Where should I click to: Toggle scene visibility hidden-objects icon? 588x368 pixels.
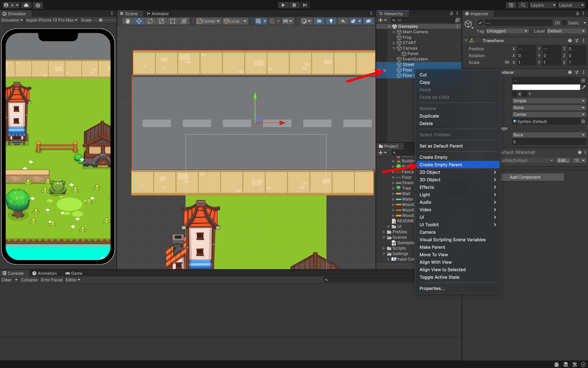368,21
